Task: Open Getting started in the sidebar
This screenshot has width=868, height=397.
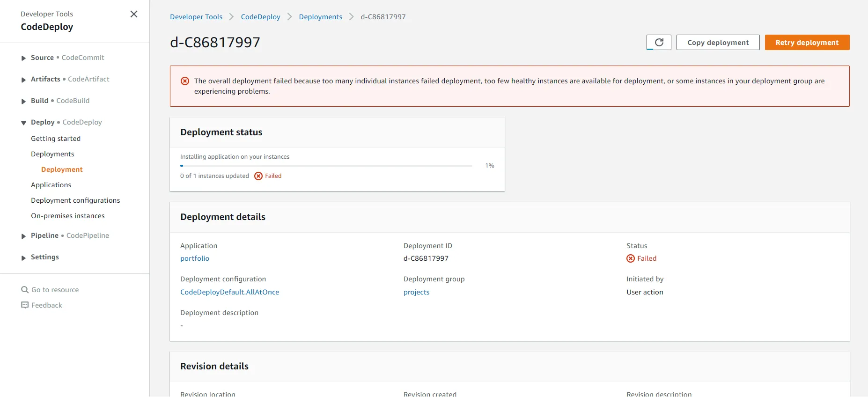Action: [x=56, y=139]
